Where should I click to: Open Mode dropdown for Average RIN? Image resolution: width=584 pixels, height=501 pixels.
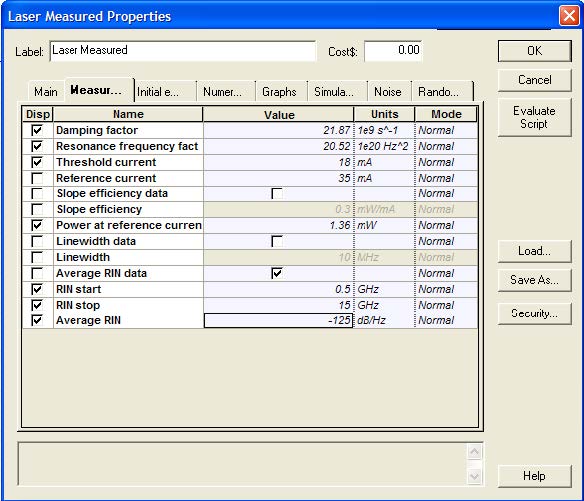point(446,321)
